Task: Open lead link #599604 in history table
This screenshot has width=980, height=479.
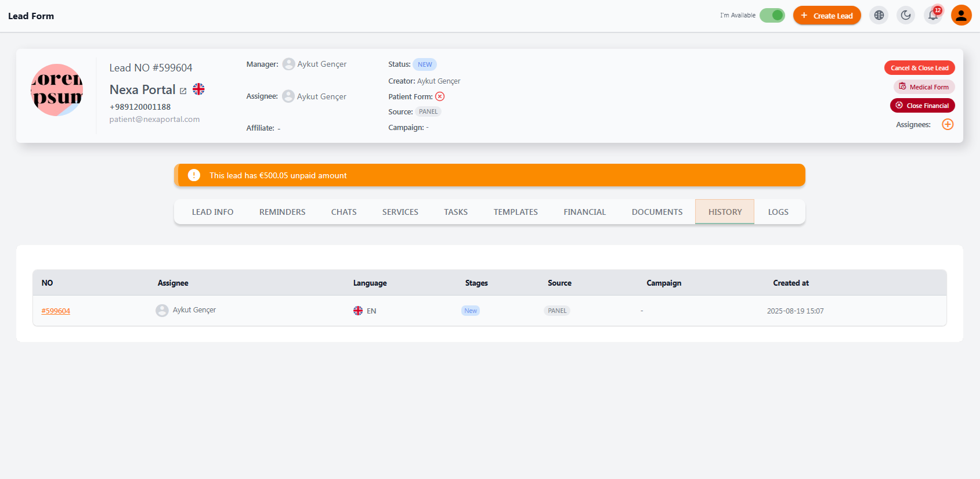Action: coord(56,311)
